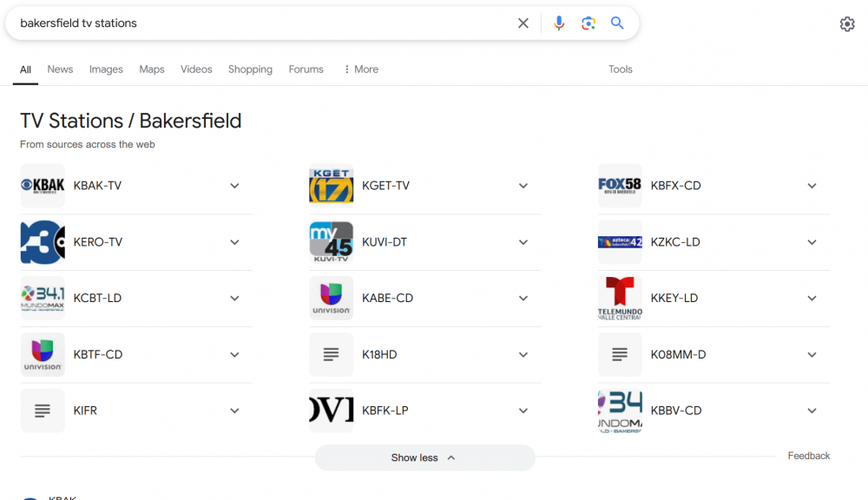
Task: Switch to the Images tab
Action: point(106,69)
